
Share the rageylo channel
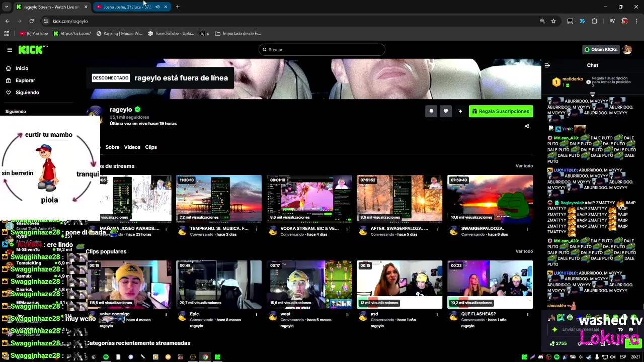(x=527, y=126)
